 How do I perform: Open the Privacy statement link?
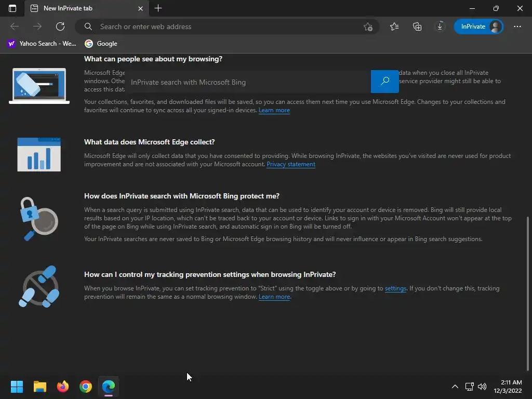[x=291, y=164]
